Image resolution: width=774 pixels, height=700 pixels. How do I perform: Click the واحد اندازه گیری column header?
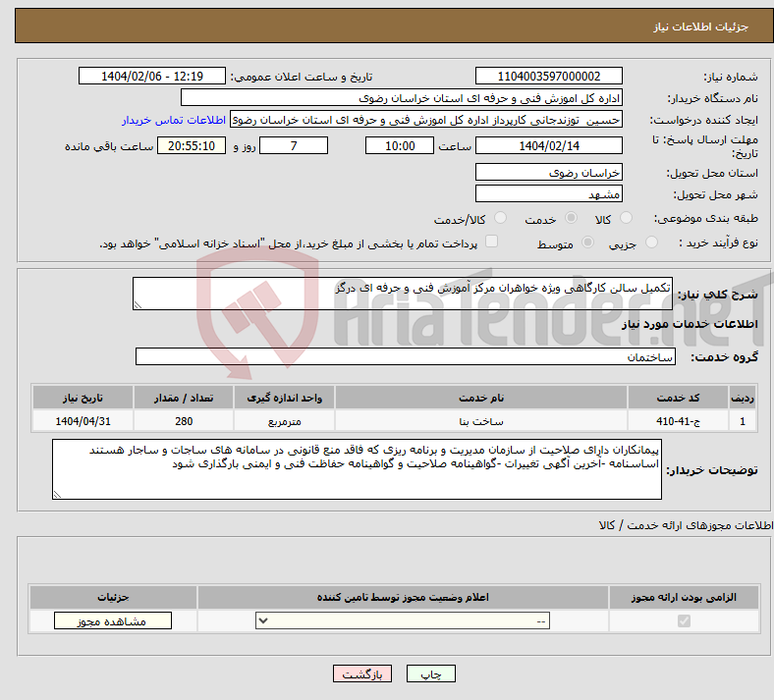point(284,398)
